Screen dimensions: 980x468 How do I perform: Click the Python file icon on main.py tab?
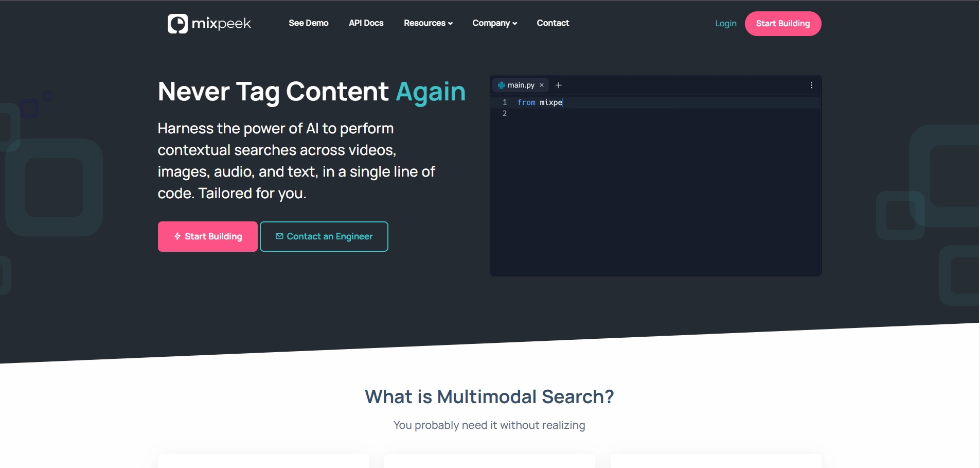coord(502,85)
